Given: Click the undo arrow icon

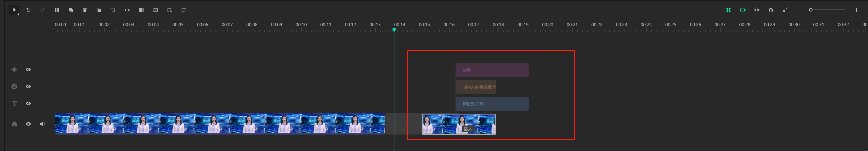Looking at the screenshot, I should pos(29,10).
